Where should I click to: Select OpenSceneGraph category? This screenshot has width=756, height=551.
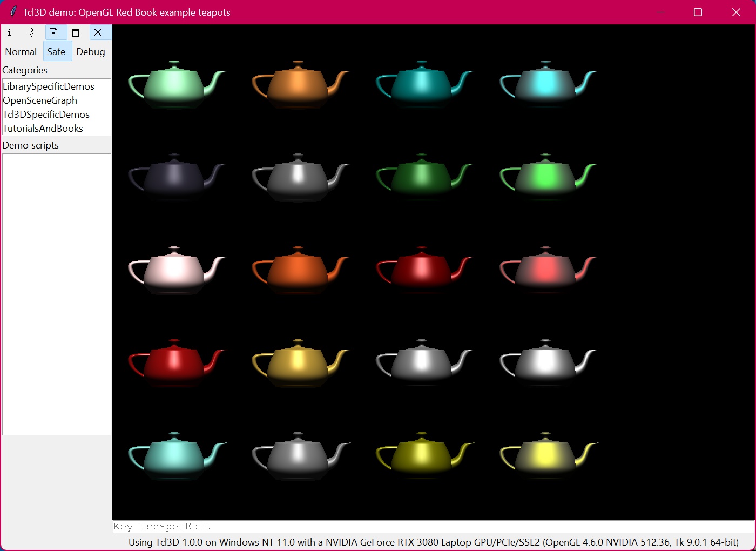[56, 100]
